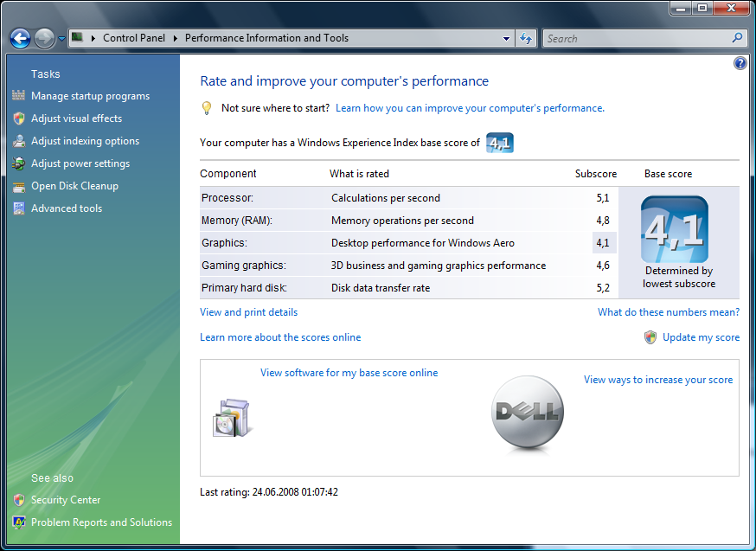Click the small 4,1 base score badge
This screenshot has width=756, height=551.
pyautogui.click(x=499, y=143)
